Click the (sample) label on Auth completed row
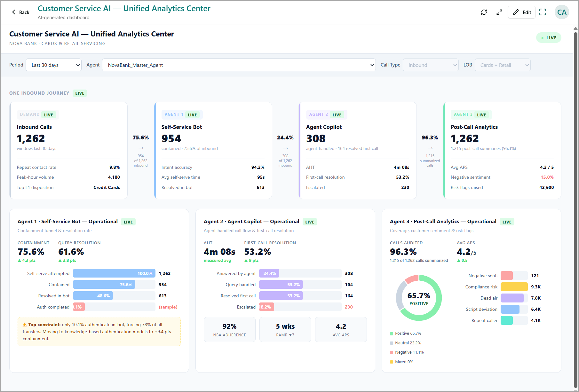This screenshot has width=579, height=392. coord(168,307)
